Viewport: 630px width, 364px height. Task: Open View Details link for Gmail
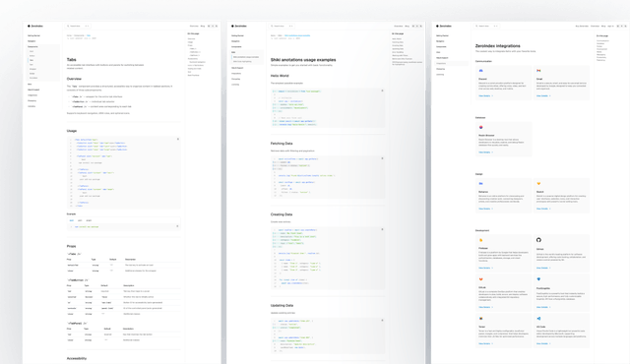coord(543,95)
